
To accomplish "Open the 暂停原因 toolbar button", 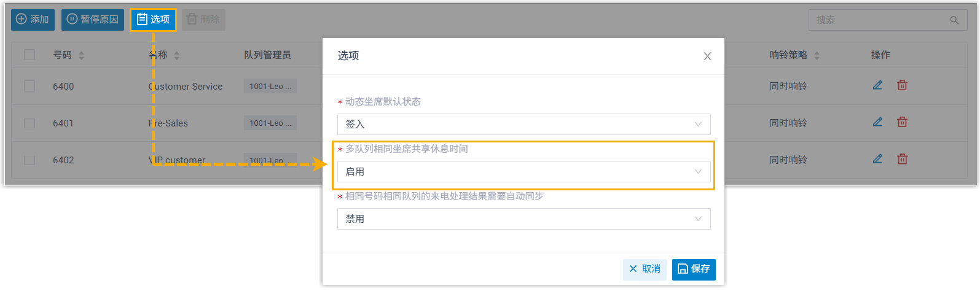I will tap(92, 20).
